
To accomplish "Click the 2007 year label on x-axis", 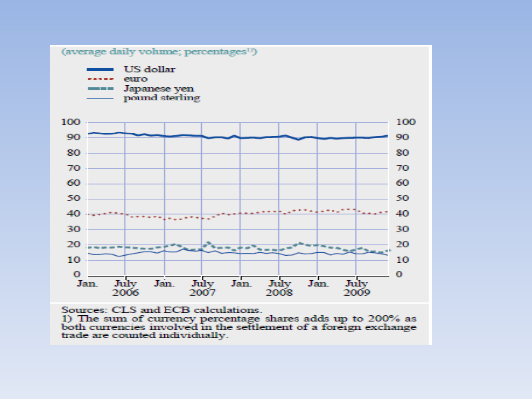I will 202,293.
